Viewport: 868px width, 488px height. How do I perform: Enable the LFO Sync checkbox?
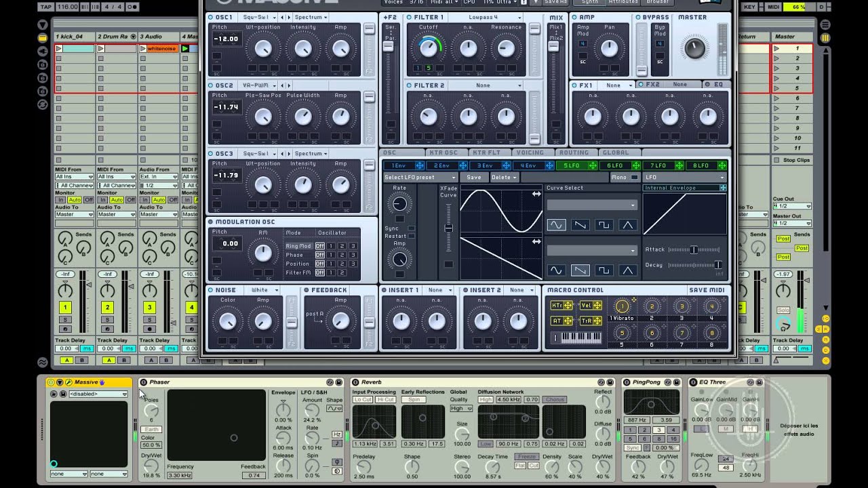[412, 228]
